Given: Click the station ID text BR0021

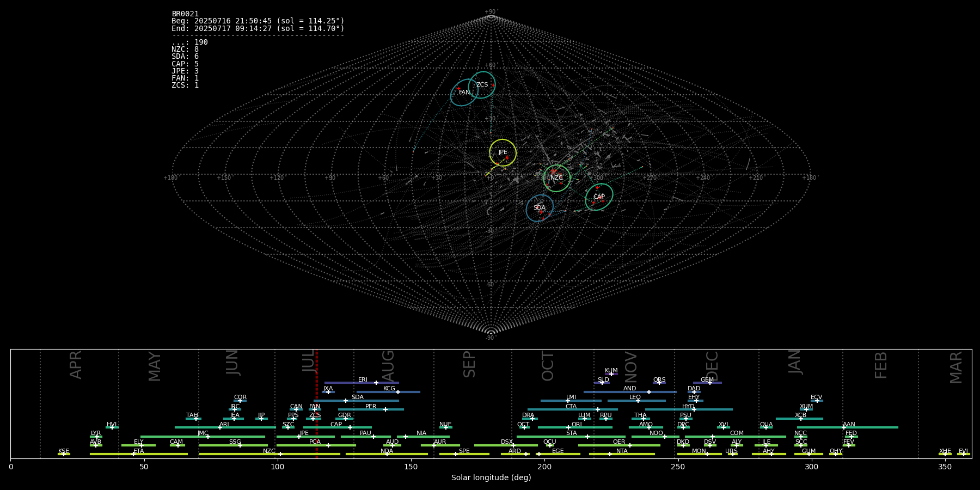Looking at the screenshot, I should 185,14.
